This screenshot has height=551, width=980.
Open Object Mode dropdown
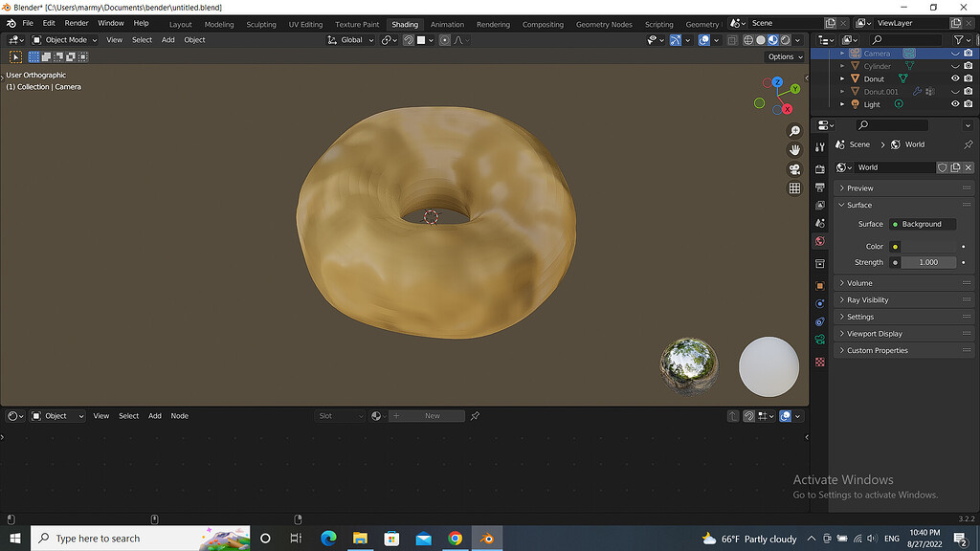[64, 40]
